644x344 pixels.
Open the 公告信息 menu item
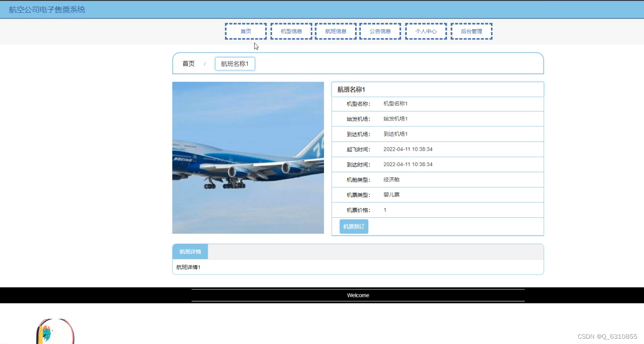(380, 32)
